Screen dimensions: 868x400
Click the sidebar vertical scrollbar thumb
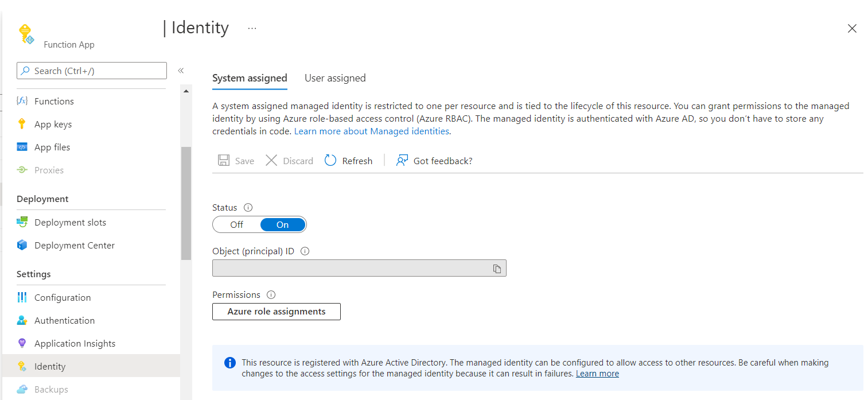coord(186,203)
